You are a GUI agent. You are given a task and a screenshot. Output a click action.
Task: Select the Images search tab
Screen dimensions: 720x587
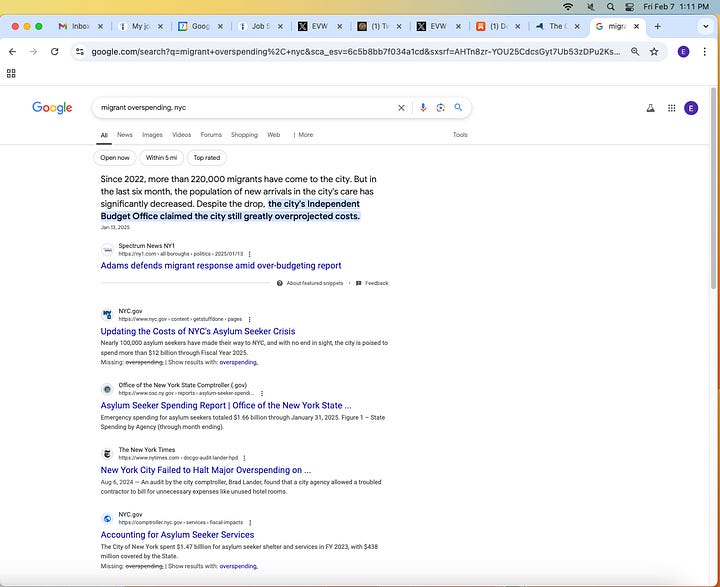pyautogui.click(x=152, y=135)
